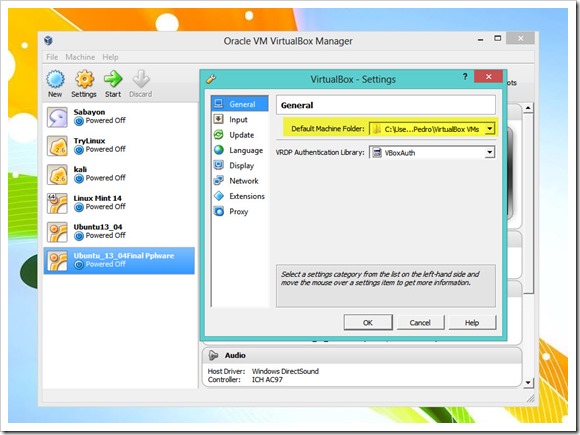Screen dimensions: 580x435
Task: Select Ubuntu13_04 machine name
Action: (98, 227)
